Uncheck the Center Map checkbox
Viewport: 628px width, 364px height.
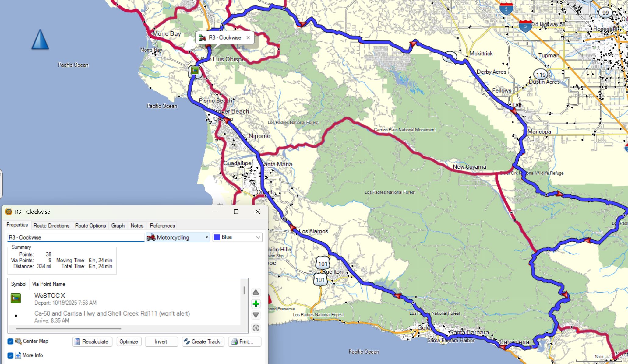point(10,341)
